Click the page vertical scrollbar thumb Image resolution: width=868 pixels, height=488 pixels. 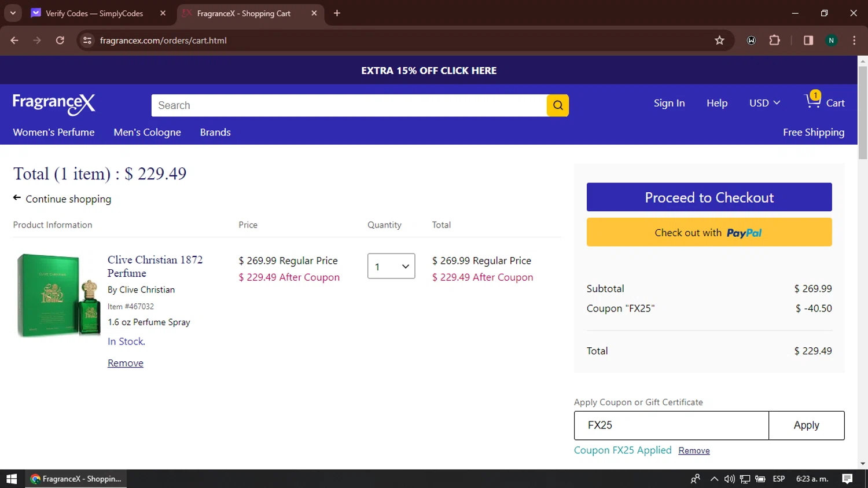click(863, 113)
